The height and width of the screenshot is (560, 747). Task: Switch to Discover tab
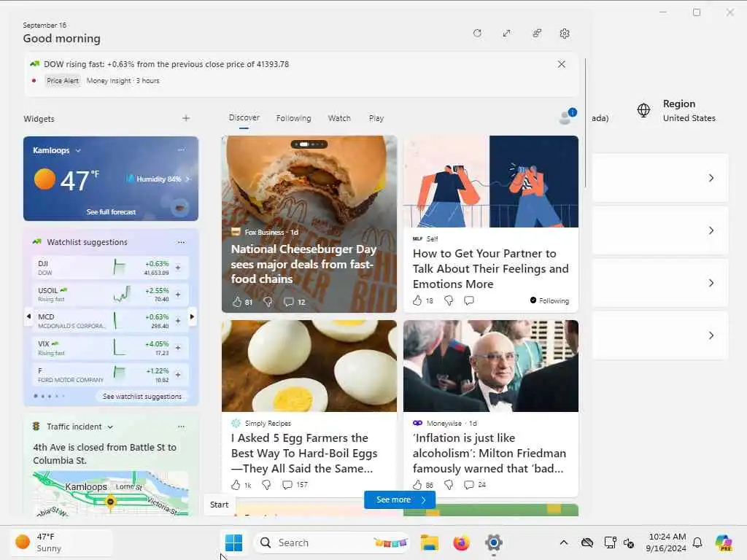click(x=244, y=117)
